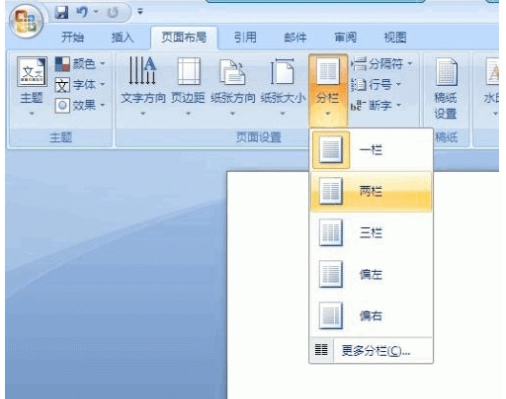Viewport: 506px width, 399px height.
Task: Open the 文字方向 text direction icon
Action: click(x=143, y=87)
